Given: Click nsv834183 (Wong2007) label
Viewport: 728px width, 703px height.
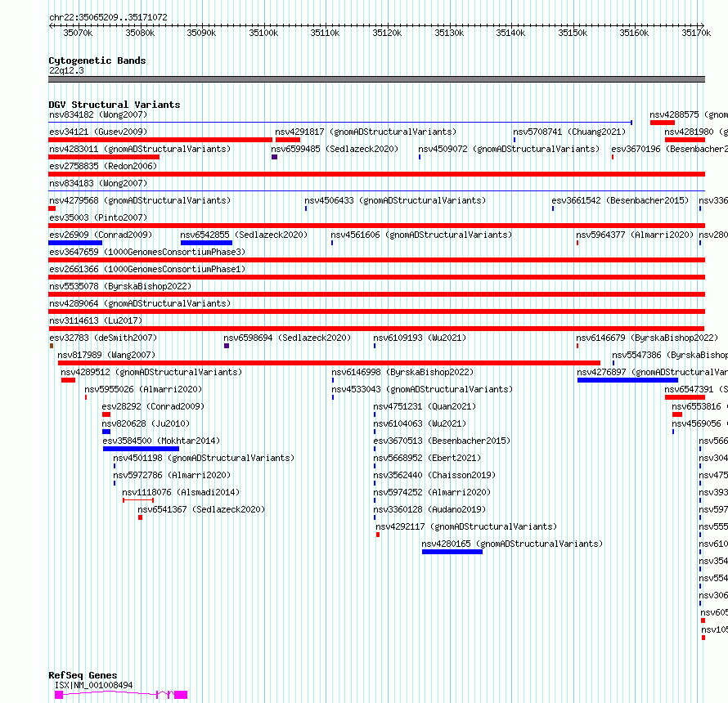Looking at the screenshot, I should coord(98,183).
